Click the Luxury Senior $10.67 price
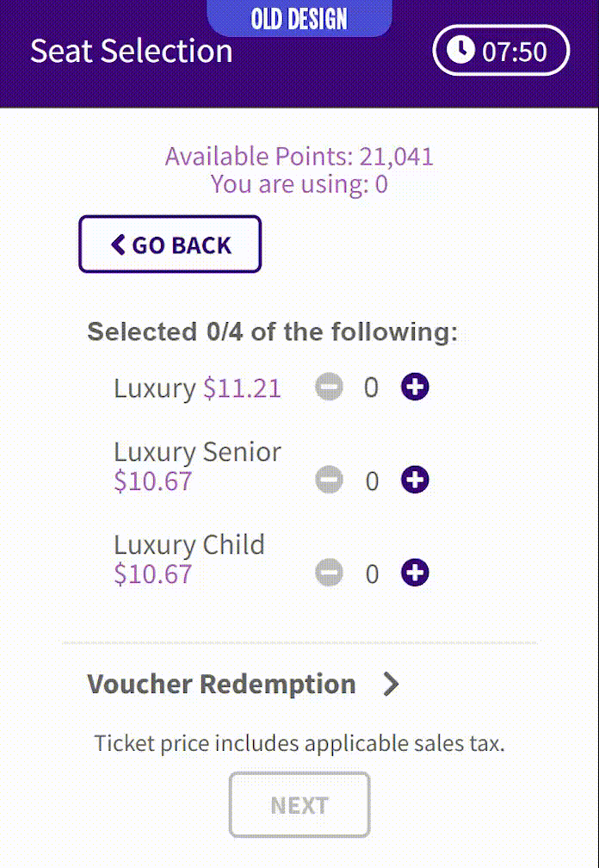 click(153, 481)
